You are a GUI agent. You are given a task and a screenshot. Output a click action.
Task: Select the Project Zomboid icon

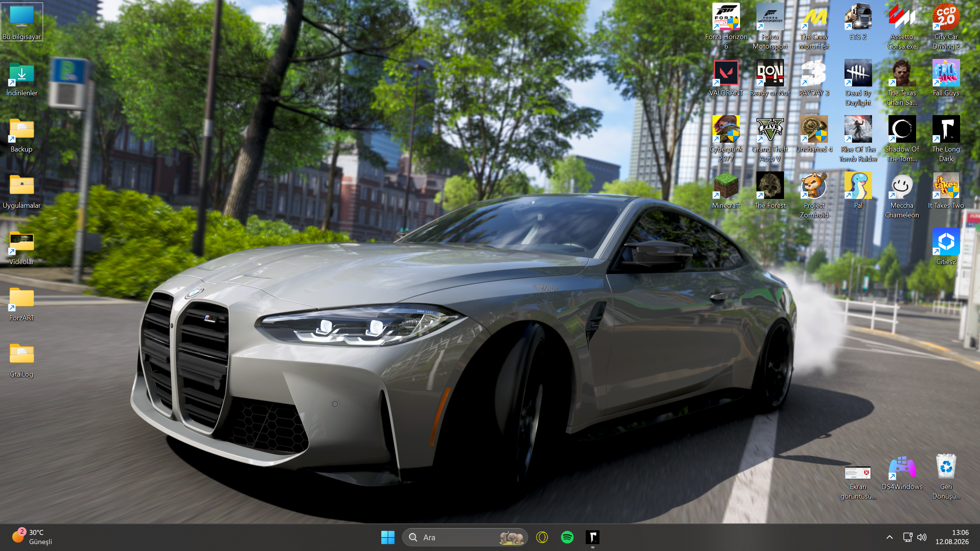pyautogui.click(x=814, y=196)
